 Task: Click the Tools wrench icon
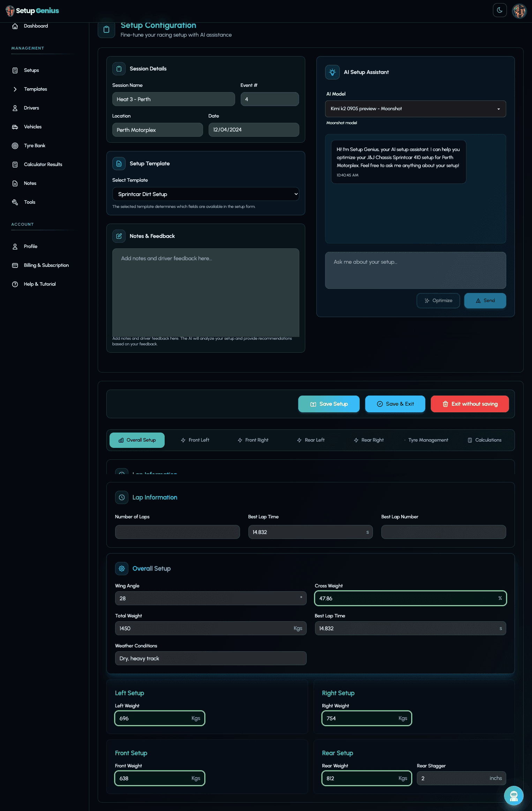15,202
